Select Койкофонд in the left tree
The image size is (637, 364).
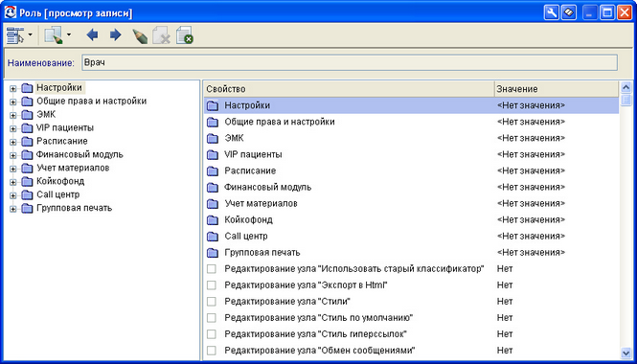pos(60,181)
